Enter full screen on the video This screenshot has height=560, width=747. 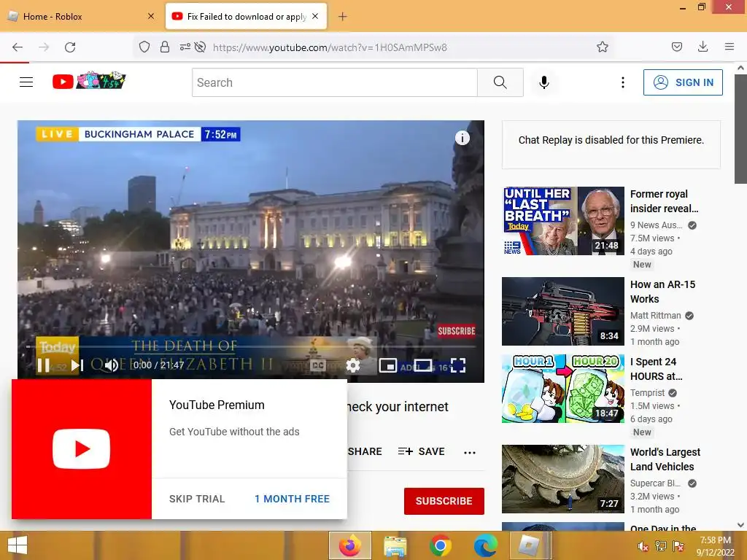point(458,365)
